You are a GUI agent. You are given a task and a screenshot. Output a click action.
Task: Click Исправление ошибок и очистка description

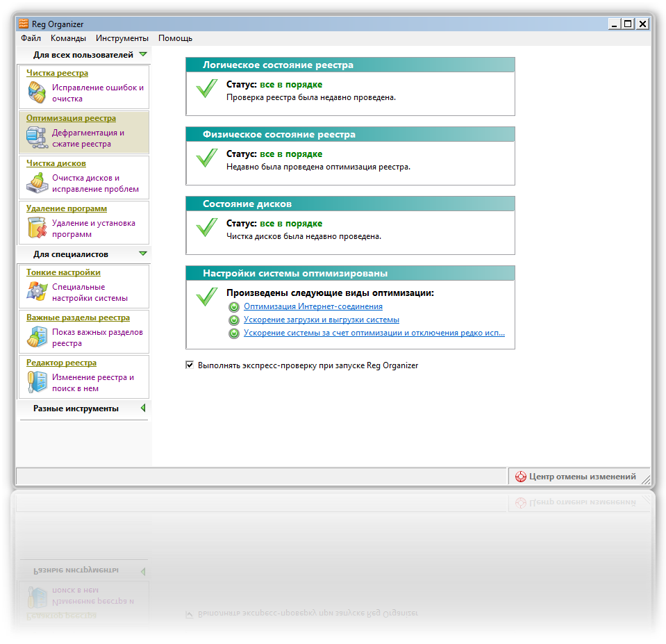(98, 93)
